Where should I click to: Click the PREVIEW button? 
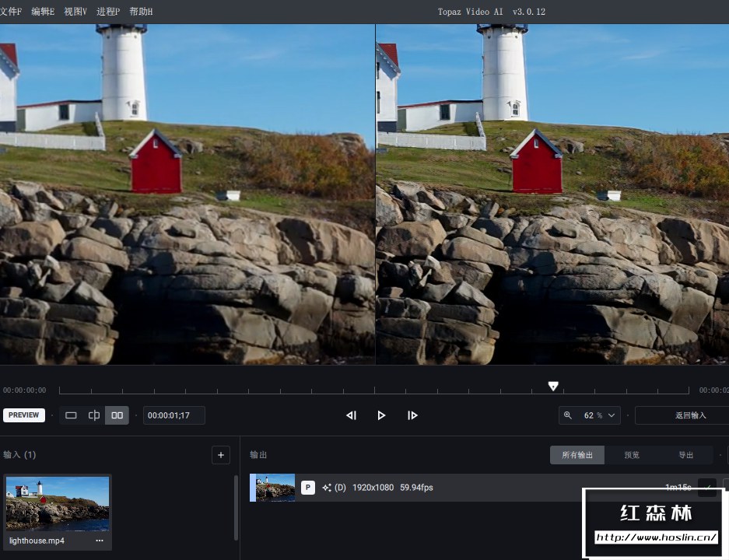click(x=23, y=415)
